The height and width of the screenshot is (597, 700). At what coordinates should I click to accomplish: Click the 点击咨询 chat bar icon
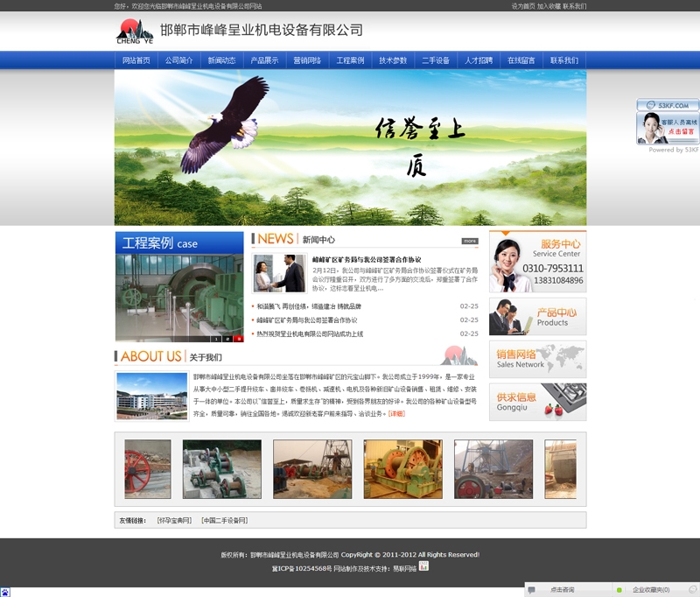pyautogui.click(x=532, y=590)
